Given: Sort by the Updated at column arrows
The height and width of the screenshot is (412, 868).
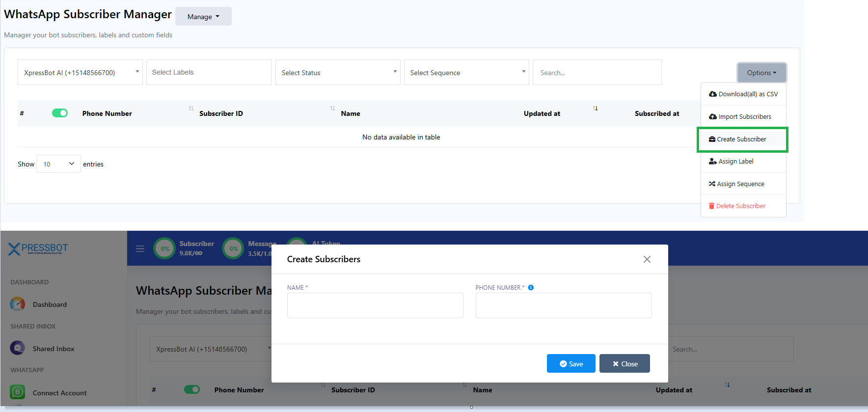Looking at the screenshot, I should coord(595,109).
